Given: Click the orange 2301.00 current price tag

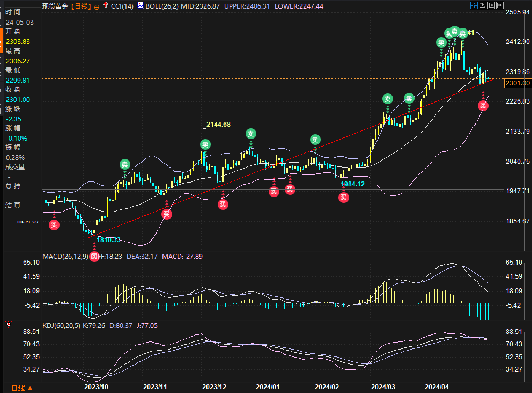Looking at the screenshot, I should point(518,83).
